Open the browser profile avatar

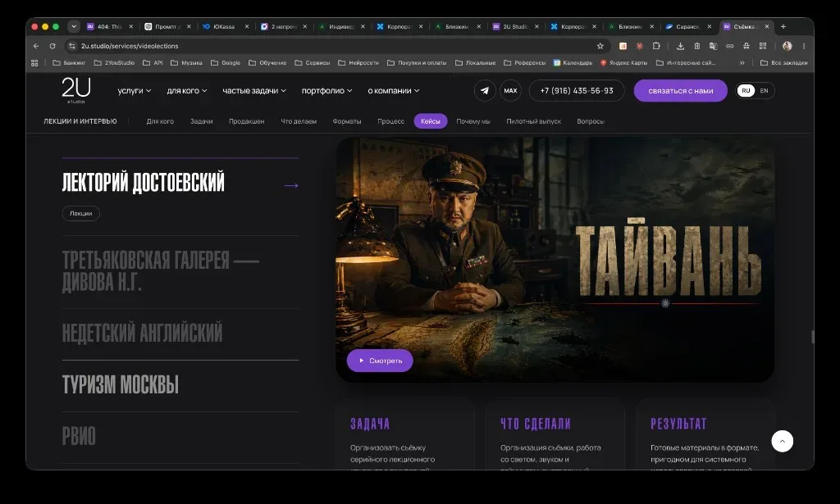coord(787,46)
